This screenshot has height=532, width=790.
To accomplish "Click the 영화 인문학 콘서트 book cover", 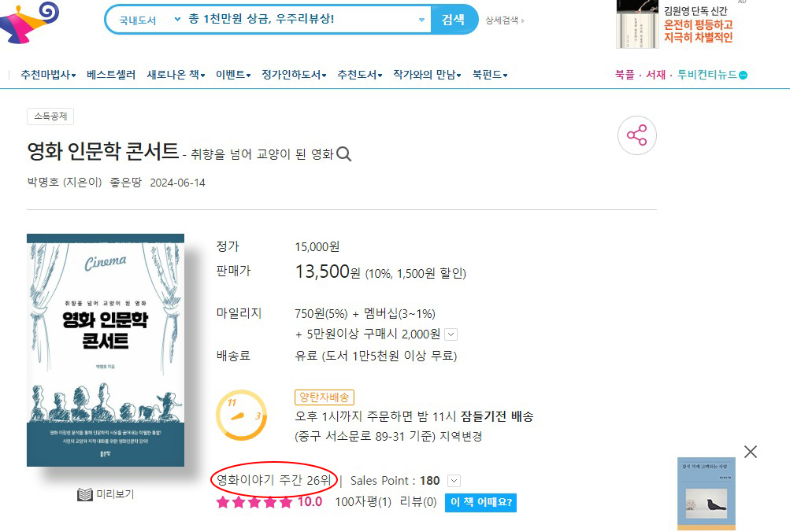I will [x=106, y=349].
